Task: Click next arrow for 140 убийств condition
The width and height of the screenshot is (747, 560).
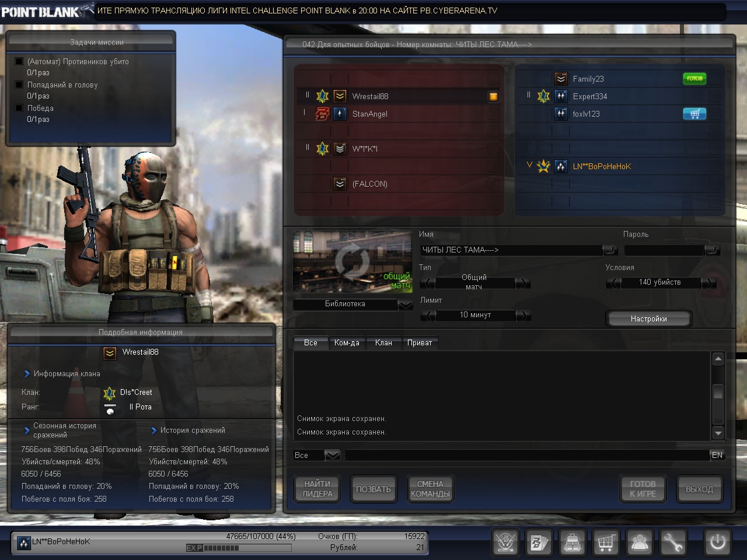Action: click(x=708, y=283)
